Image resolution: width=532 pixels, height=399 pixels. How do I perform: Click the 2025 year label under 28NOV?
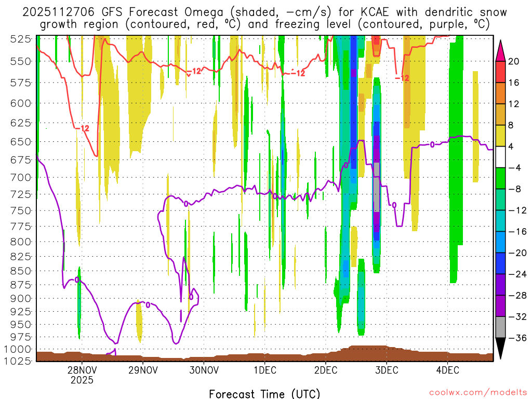point(82,380)
